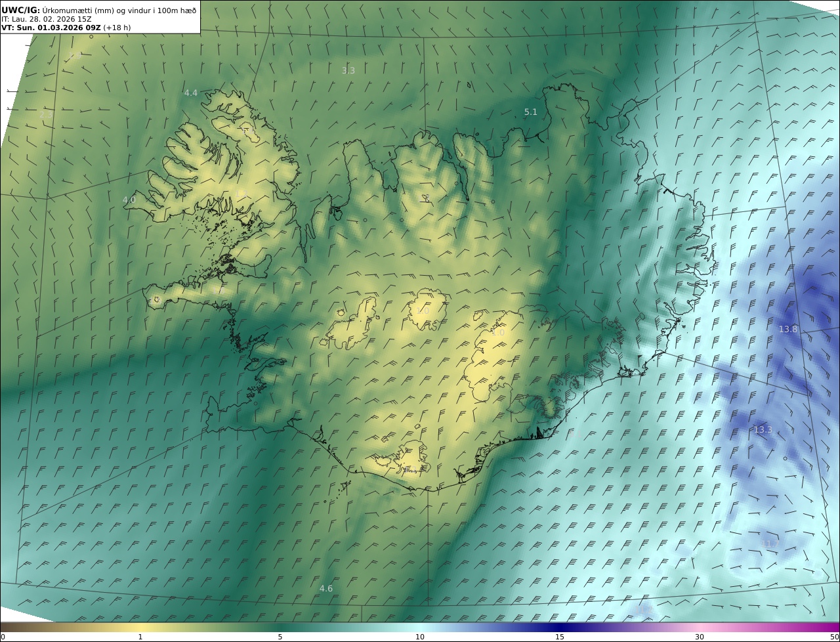Click the 'VT: Sun. 01.03.2026 09Z' valid time
840x642 pixels.
(x=51, y=28)
